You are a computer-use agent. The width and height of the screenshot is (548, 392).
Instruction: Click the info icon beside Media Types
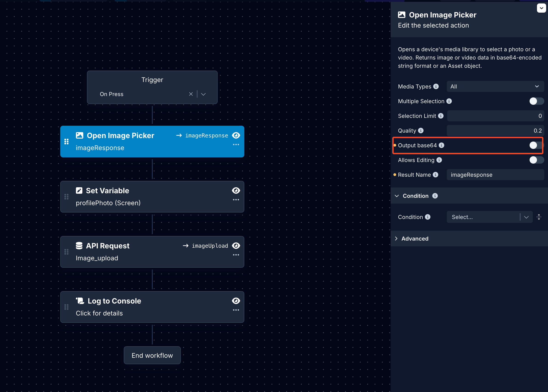coord(436,86)
